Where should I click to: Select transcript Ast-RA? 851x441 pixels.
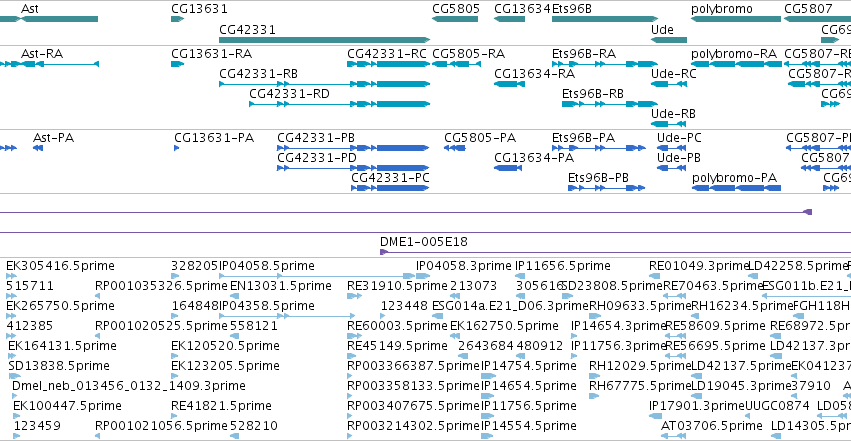[x=42, y=54]
